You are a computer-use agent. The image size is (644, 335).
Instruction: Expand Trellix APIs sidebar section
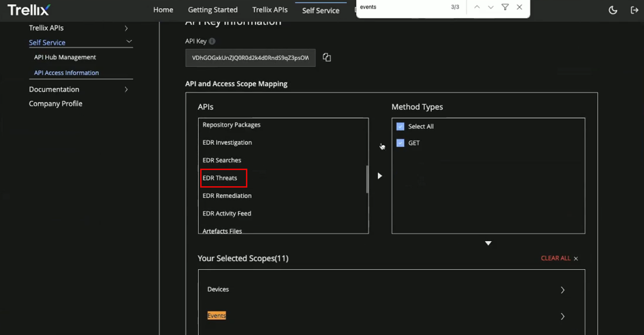[x=126, y=28]
